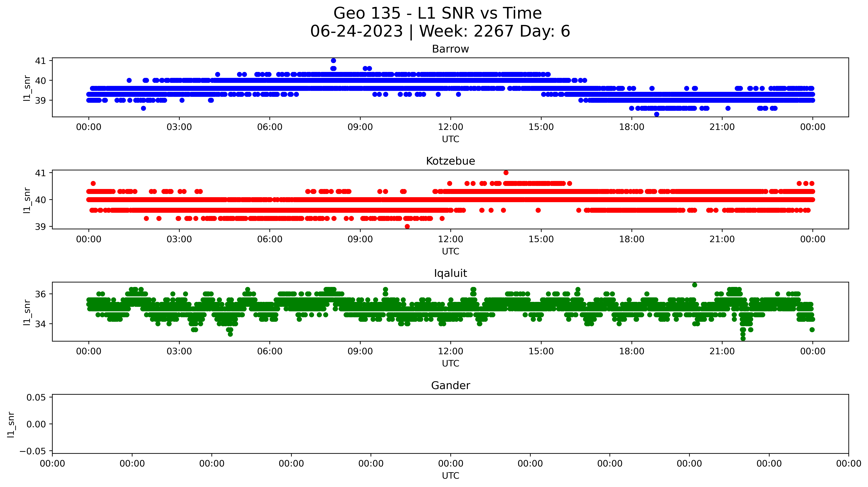This screenshot has height=487, width=868.
Task: Select the Barrow subplot title
Action: point(451,49)
